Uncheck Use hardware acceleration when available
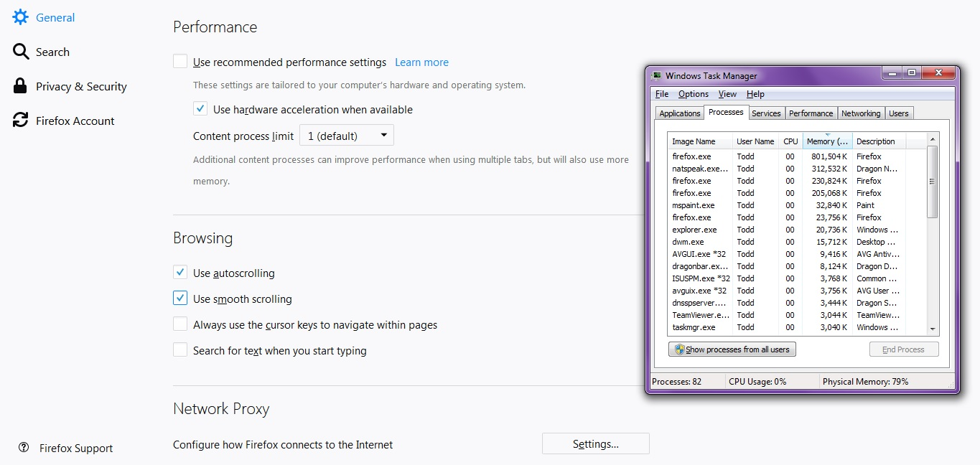Image resolution: width=980 pixels, height=465 pixels. tap(200, 109)
